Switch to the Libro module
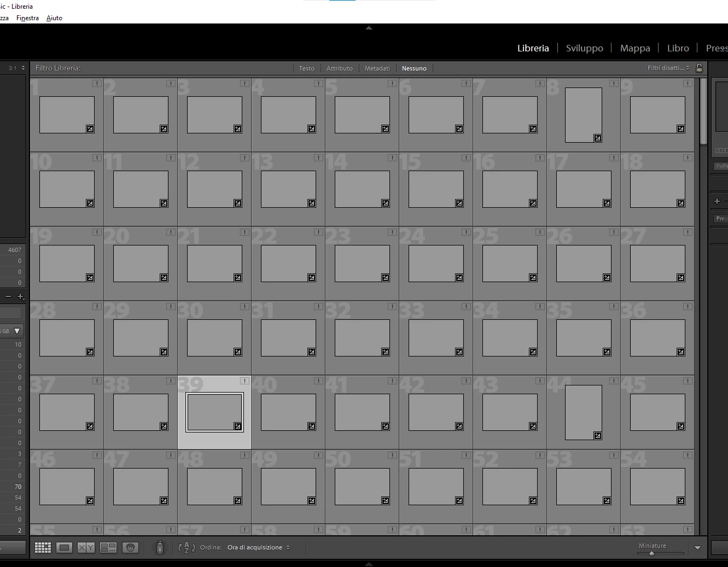 tap(678, 48)
